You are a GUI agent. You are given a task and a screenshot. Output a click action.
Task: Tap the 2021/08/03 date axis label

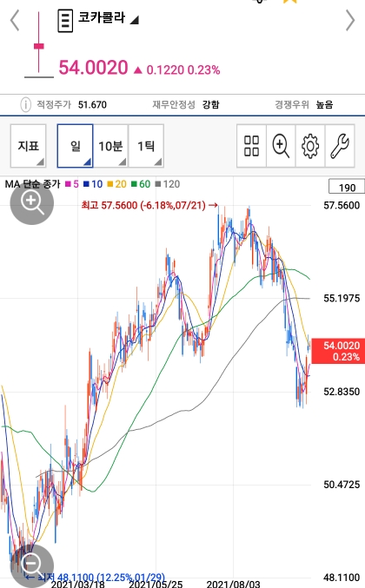pyautogui.click(x=233, y=584)
